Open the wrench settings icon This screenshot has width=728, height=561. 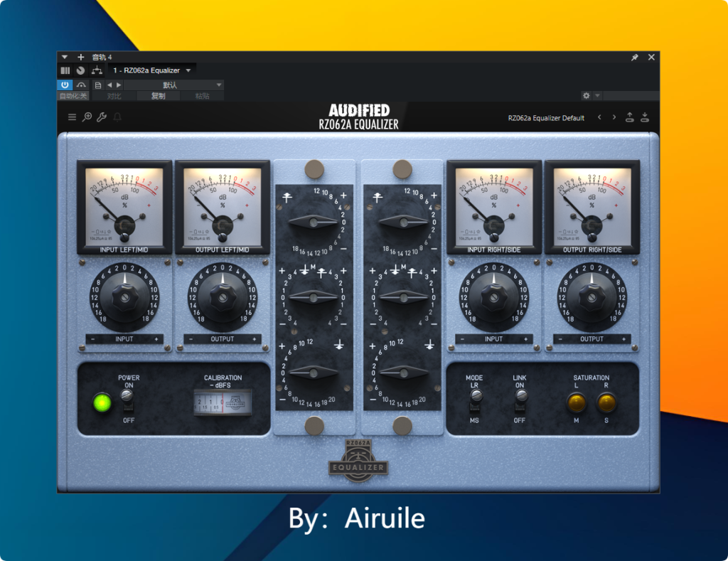(x=102, y=117)
